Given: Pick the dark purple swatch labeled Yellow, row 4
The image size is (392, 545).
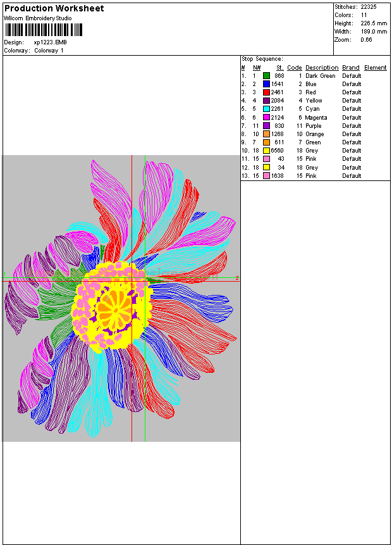Looking at the screenshot, I should click(266, 101).
